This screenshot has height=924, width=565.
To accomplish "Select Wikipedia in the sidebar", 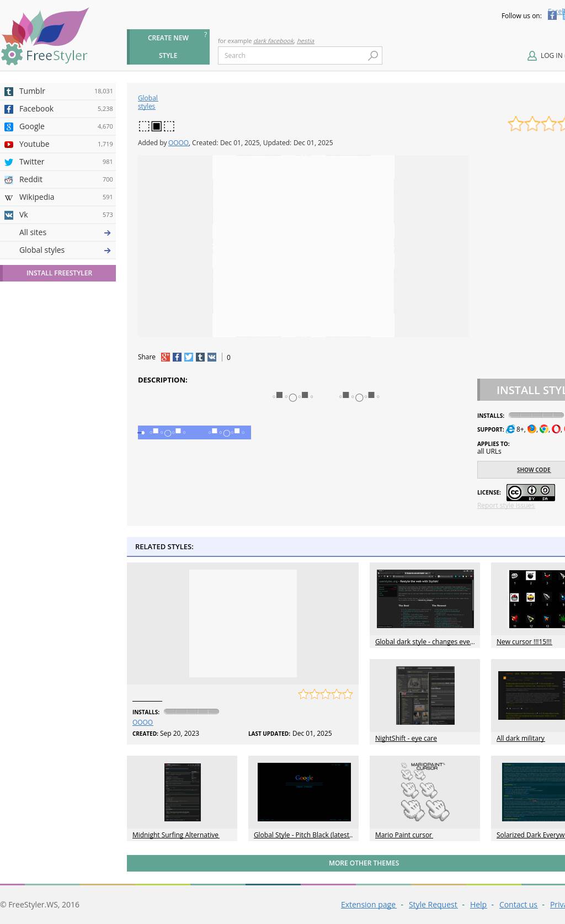I will (x=36, y=197).
